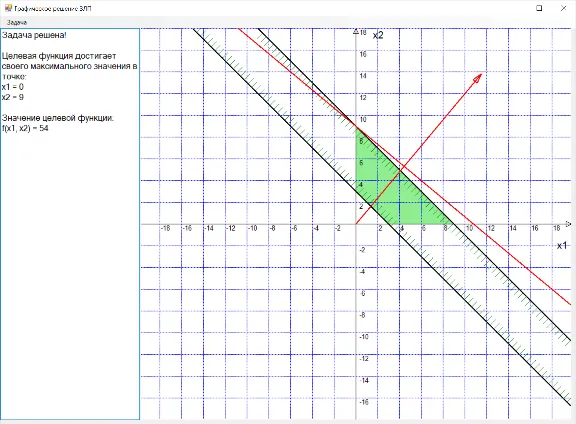
Task: Open the Задача menu
Action: click(x=17, y=22)
